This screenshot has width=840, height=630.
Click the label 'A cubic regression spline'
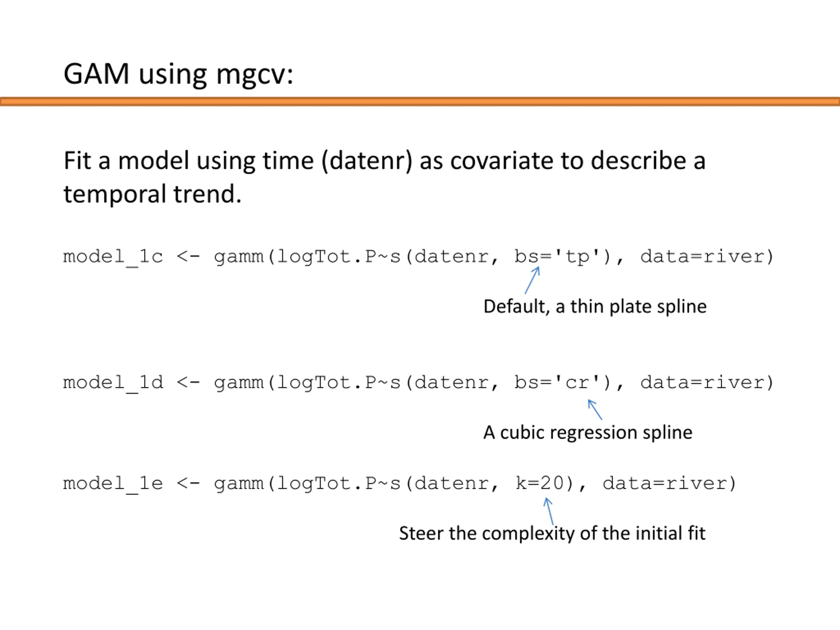pyautogui.click(x=587, y=432)
